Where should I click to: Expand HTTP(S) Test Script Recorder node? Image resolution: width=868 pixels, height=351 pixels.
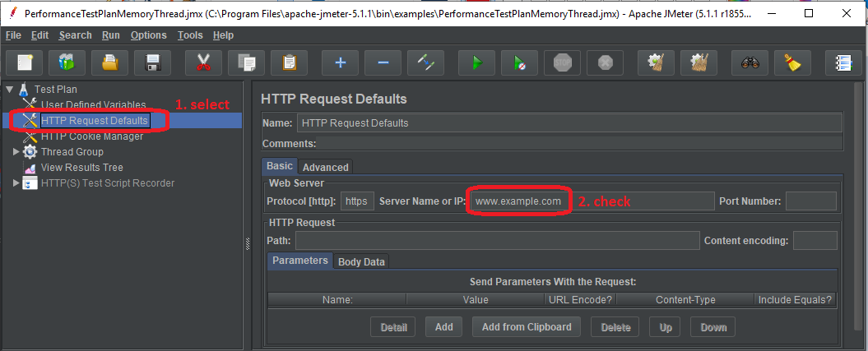[x=16, y=183]
